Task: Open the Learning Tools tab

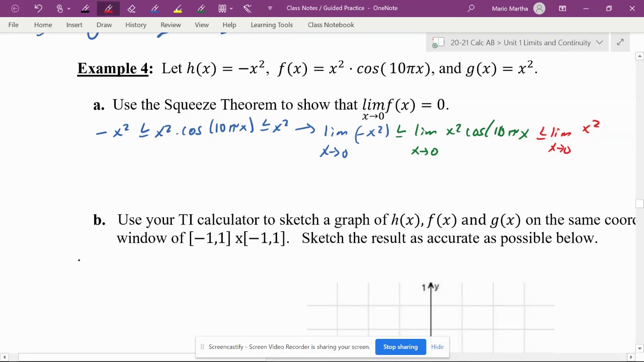Action: coord(272,25)
